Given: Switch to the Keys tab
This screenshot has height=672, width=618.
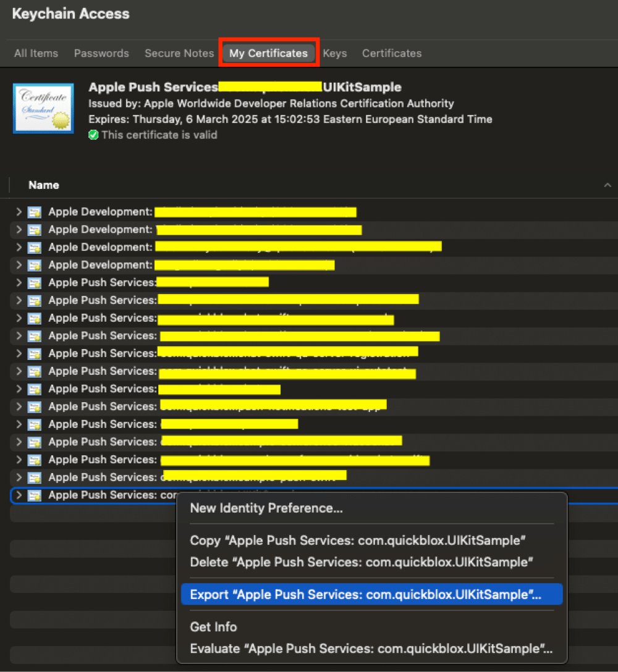Looking at the screenshot, I should coord(334,53).
